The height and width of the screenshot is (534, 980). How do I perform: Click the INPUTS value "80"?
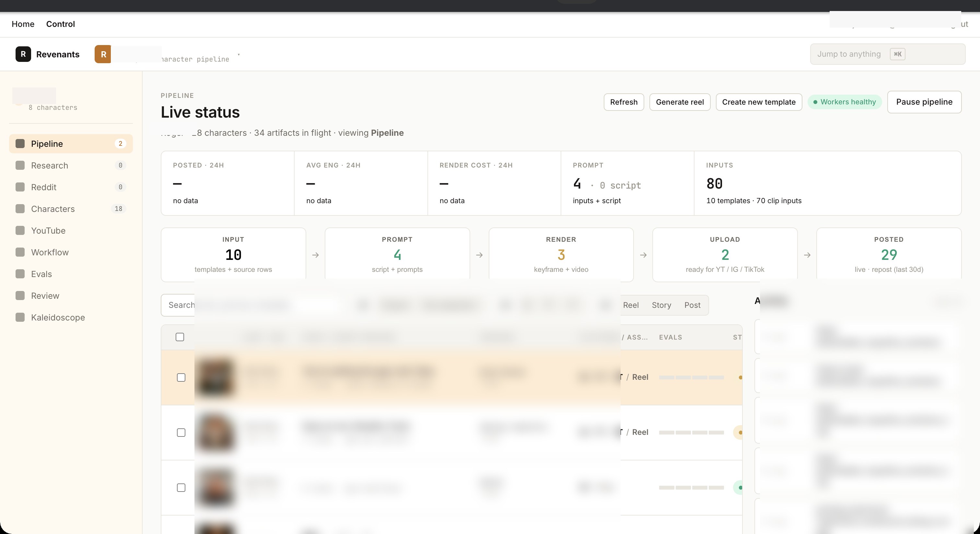coord(714,184)
